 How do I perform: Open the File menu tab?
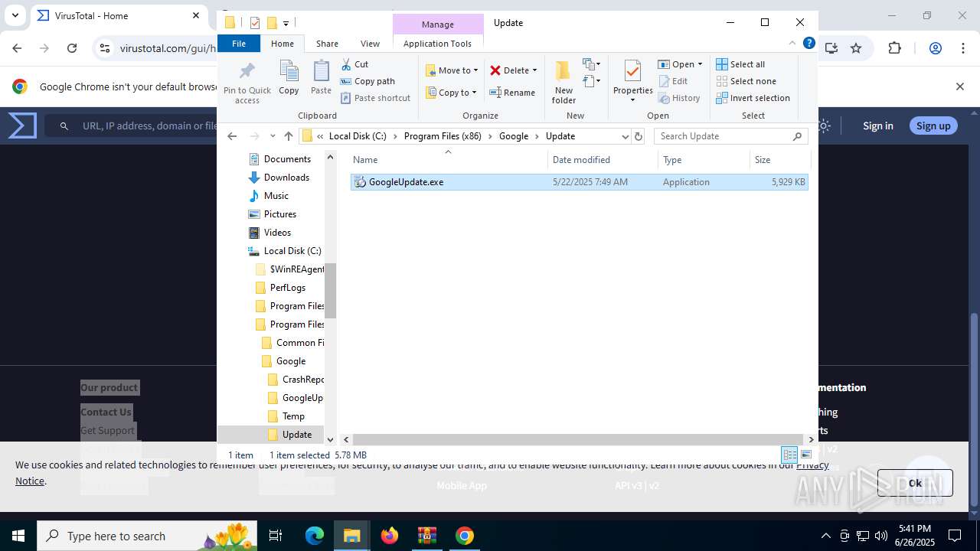(x=239, y=44)
